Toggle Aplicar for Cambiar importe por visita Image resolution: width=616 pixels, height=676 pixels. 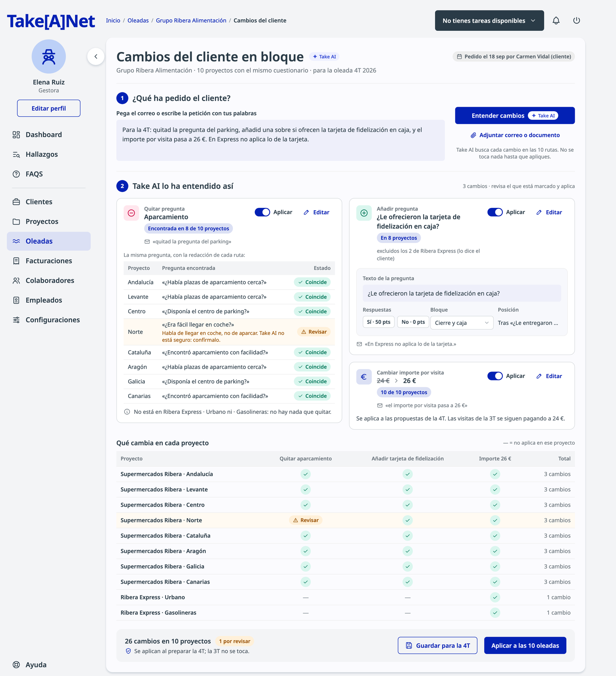click(x=495, y=376)
